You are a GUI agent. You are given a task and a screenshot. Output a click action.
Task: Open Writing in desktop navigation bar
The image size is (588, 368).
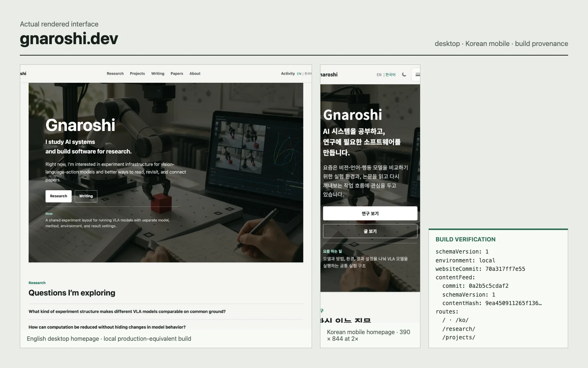click(158, 74)
